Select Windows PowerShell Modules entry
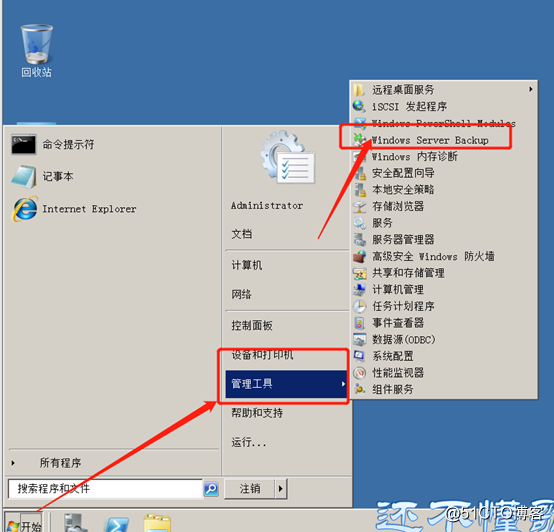 [x=443, y=123]
